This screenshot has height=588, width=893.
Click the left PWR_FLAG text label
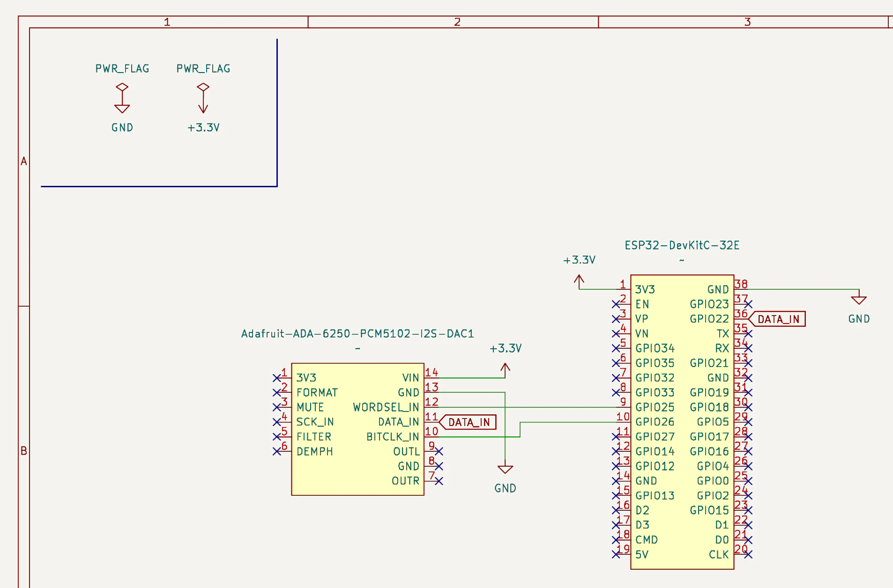click(x=122, y=69)
